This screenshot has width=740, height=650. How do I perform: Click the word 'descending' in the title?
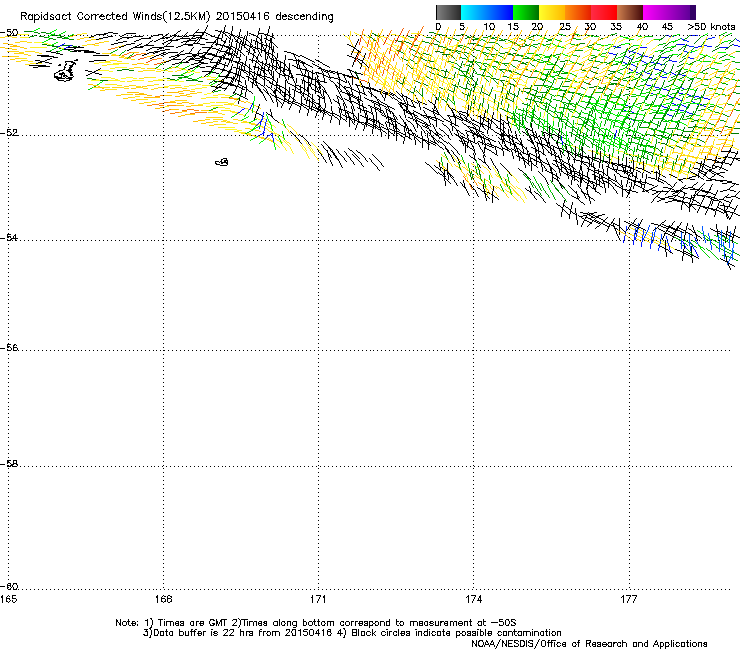pos(304,17)
